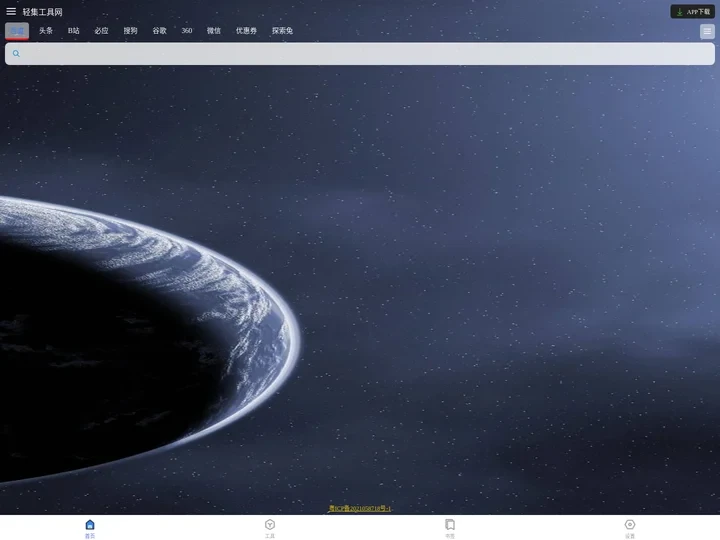This screenshot has height=540, width=720.
Task: Click the 轻集工具网 site title
Action: tap(42, 12)
